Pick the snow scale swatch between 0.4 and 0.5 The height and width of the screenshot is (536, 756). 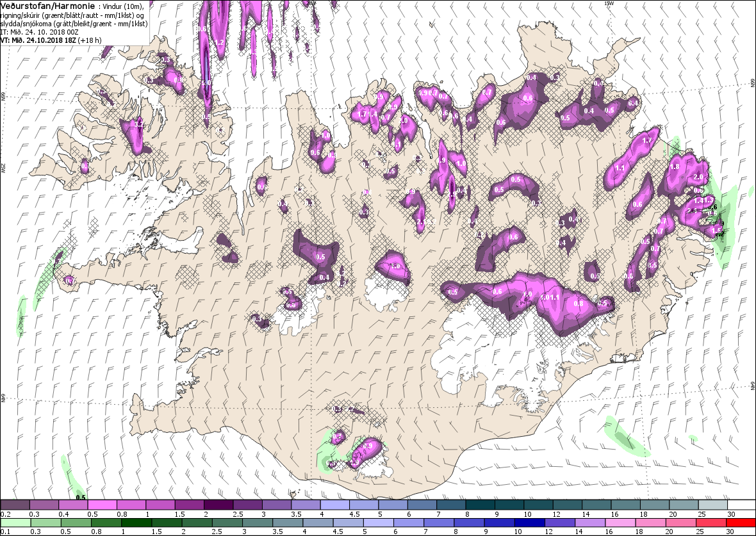[x=73, y=505]
